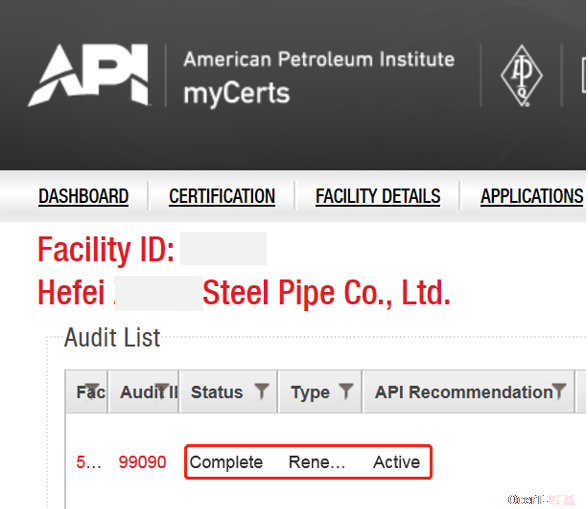The height and width of the screenshot is (509, 588).
Task: Open the APPLICATIONS menu item
Action: [x=532, y=196]
